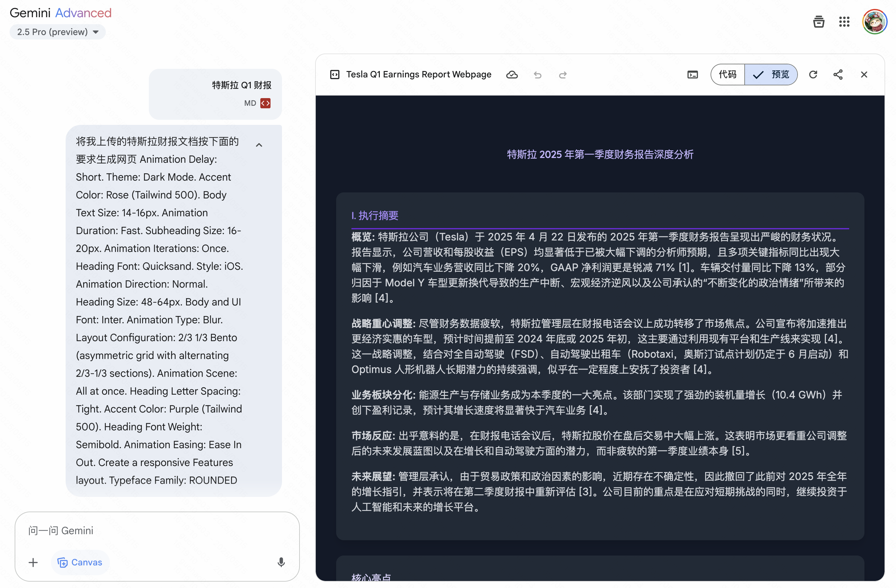Click the red code file icon on attachment
Screen dimensions: 896x588
pos(265,103)
